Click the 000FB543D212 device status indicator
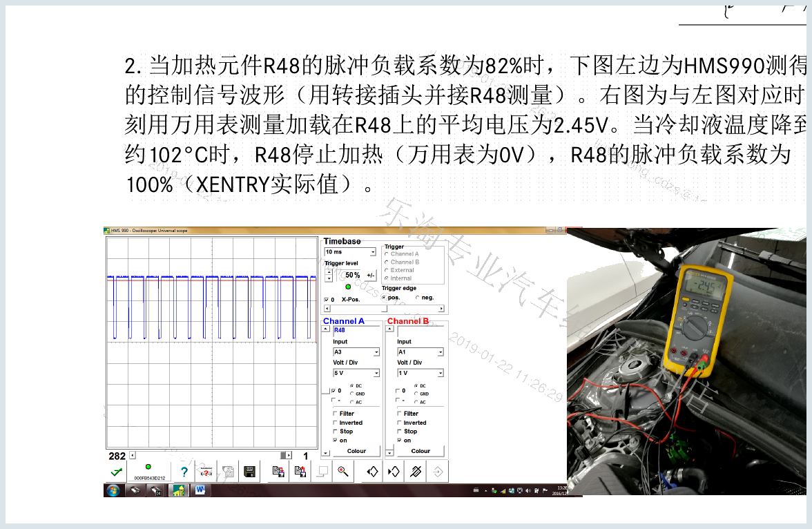812x529 pixels. click(x=149, y=472)
